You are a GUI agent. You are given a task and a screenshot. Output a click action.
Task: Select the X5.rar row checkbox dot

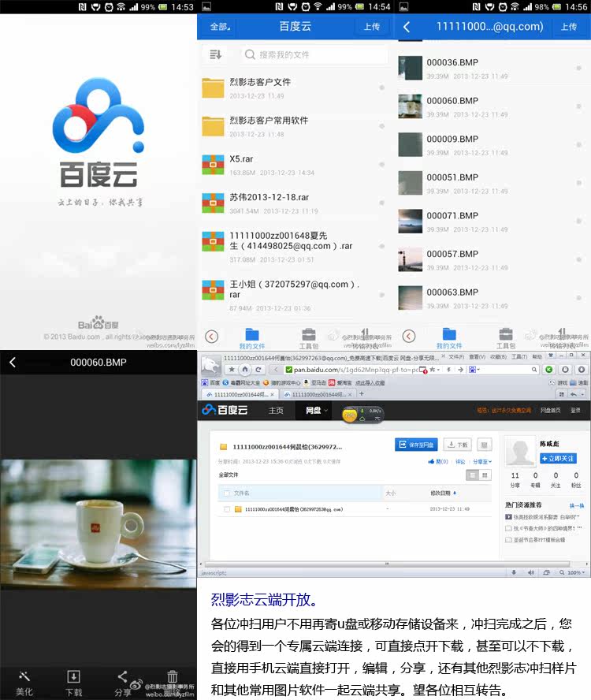381,164
